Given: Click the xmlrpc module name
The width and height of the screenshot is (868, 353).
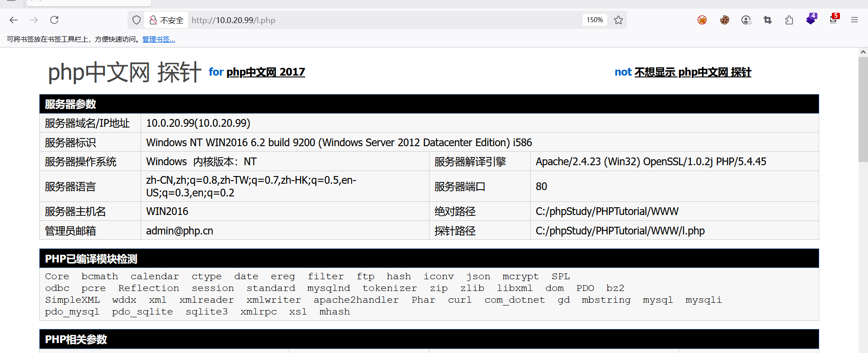Looking at the screenshot, I should (259, 312).
